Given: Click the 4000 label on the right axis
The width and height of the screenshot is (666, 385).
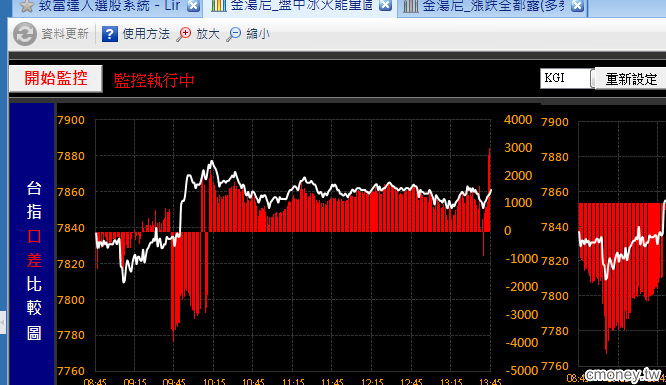Looking at the screenshot, I should pyautogui.click(x=518, y=120).
